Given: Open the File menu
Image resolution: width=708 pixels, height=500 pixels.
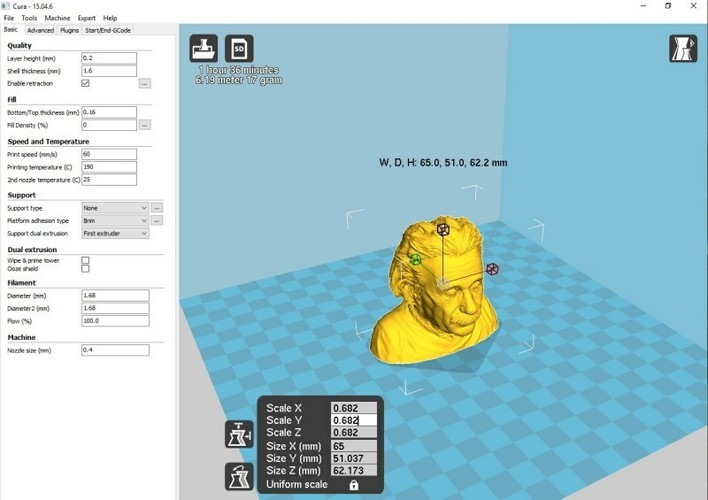Looking at the screenshot, I should tap(9, 18).
